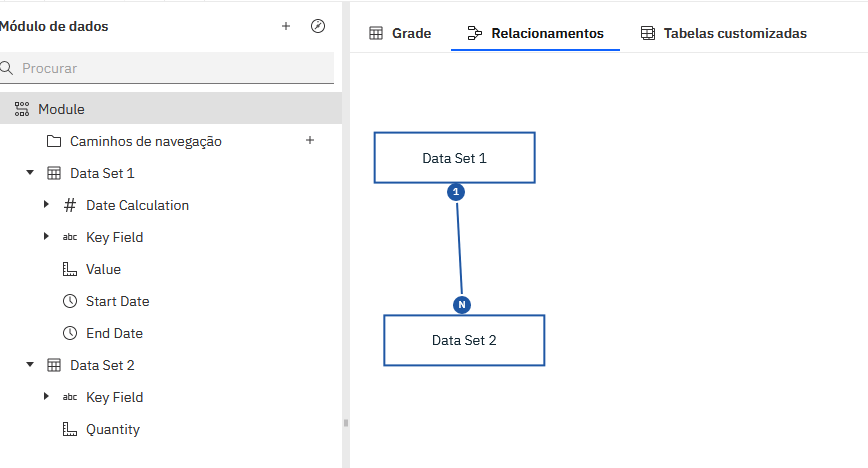Click the Caminhos de navegação folder icon
Viewport: 868px width, 468px height.
pos(54,141)
